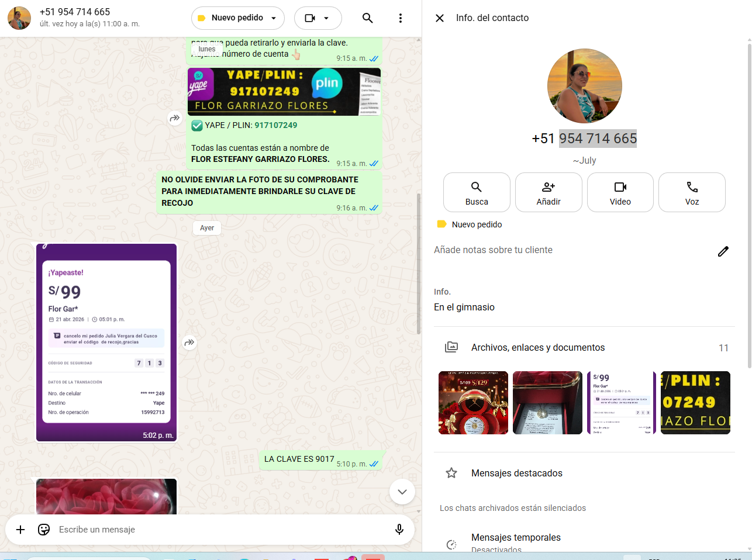The width and height of the screenshot is (752, 560).
Task: Click Añadir to add the contact
Action: pyautogui.click(x=549, y=192)
